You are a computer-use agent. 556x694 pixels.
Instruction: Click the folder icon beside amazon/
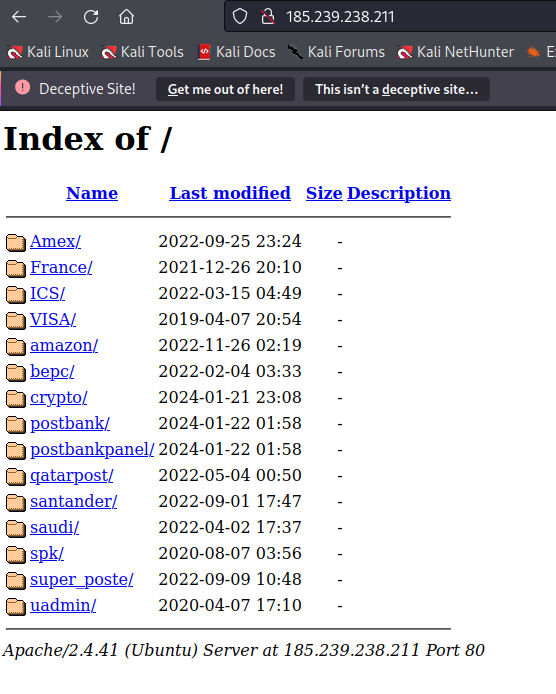16,346
